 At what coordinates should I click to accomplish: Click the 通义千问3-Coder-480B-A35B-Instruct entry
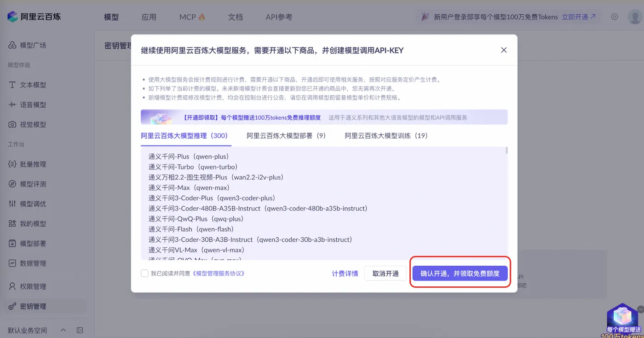tap(258, 208)
